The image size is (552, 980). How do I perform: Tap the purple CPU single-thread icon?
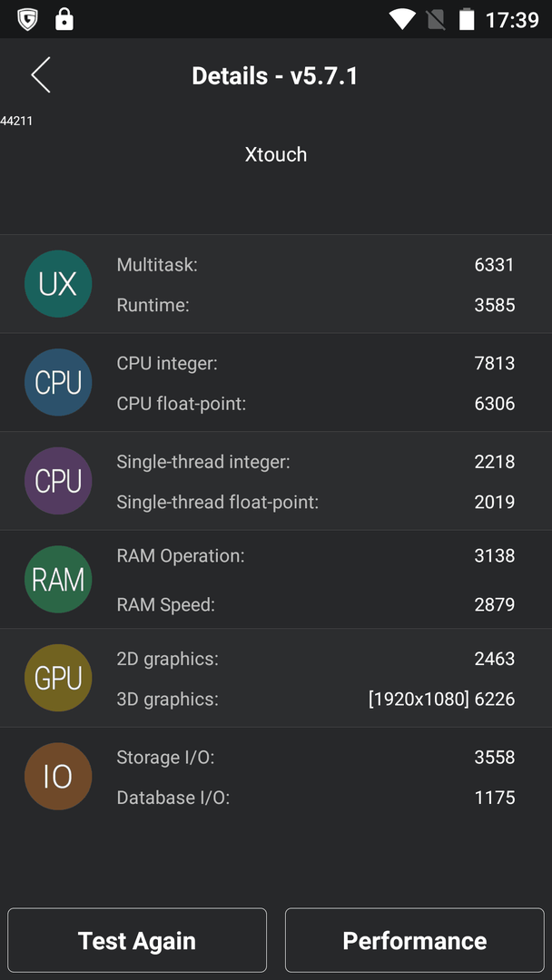[x=58, y=481]
